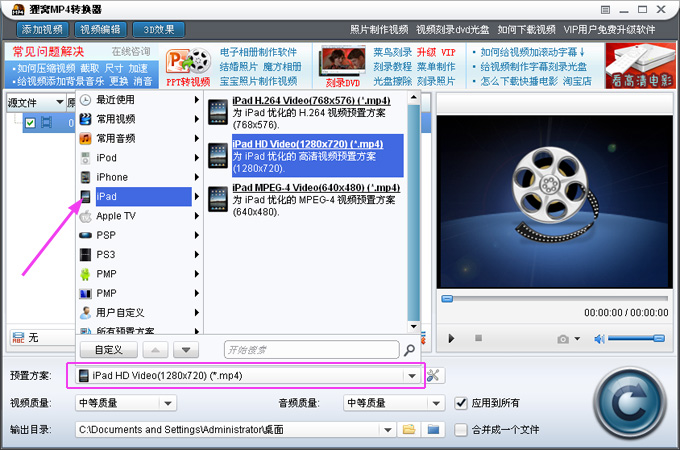
Task: Open 视频刻录dvd光盘 link
Action: (x=453, y=29)
